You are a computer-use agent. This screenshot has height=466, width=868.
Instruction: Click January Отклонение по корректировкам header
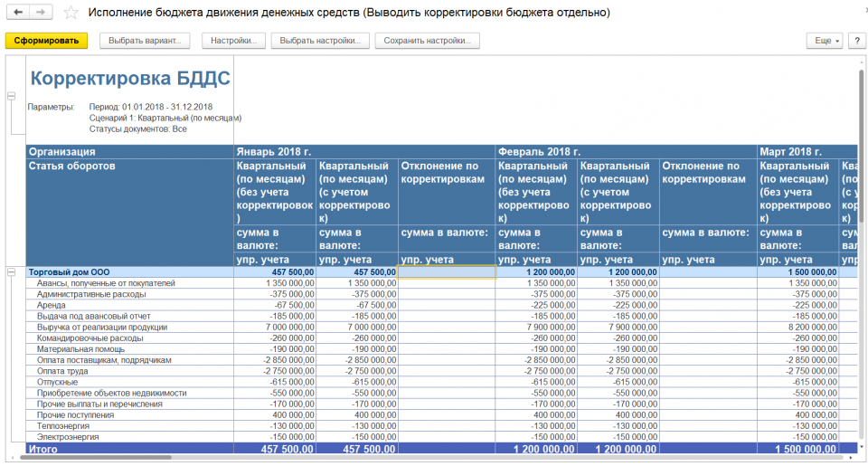[446, 192]
